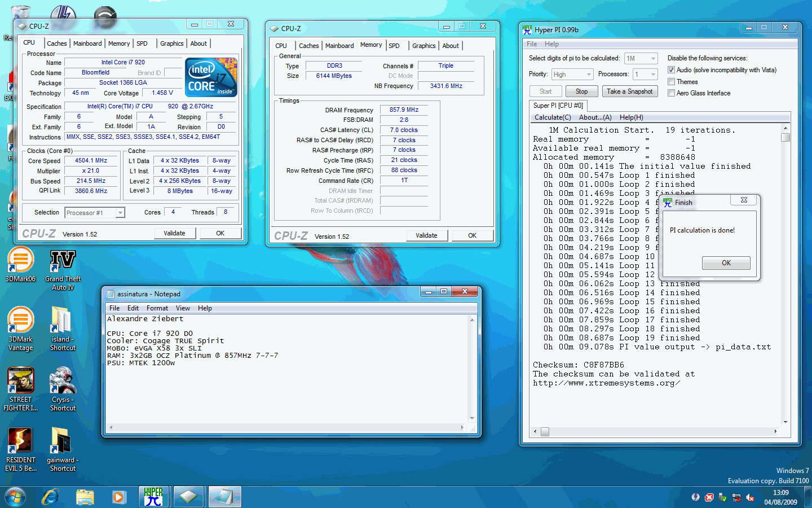Image resolution: width=812 pixels, height=508 pixels.
Task: Toggle Aero Glass Interface checkbox
Action: pos(671,93)
